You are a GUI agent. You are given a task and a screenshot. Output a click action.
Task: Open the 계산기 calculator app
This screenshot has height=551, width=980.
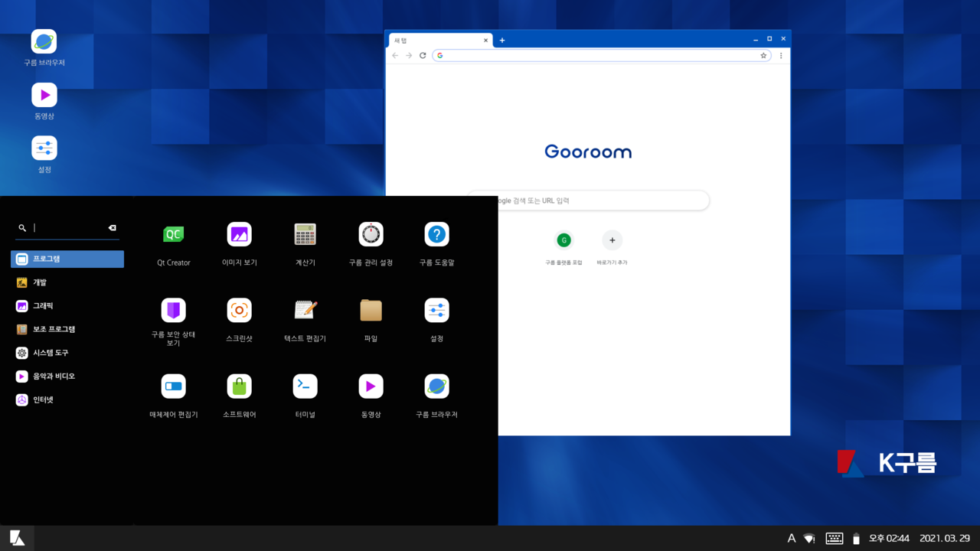(x=305, y=235)
